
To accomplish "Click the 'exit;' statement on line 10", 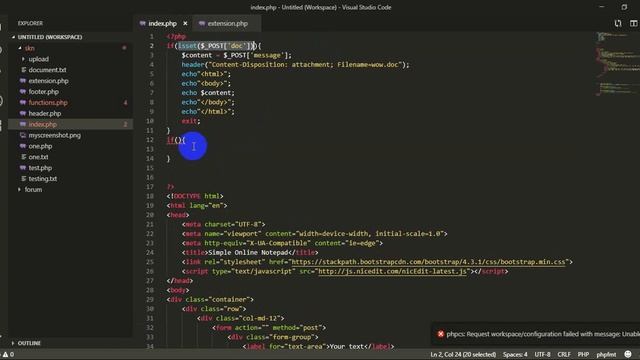I will tap(191, 121).
